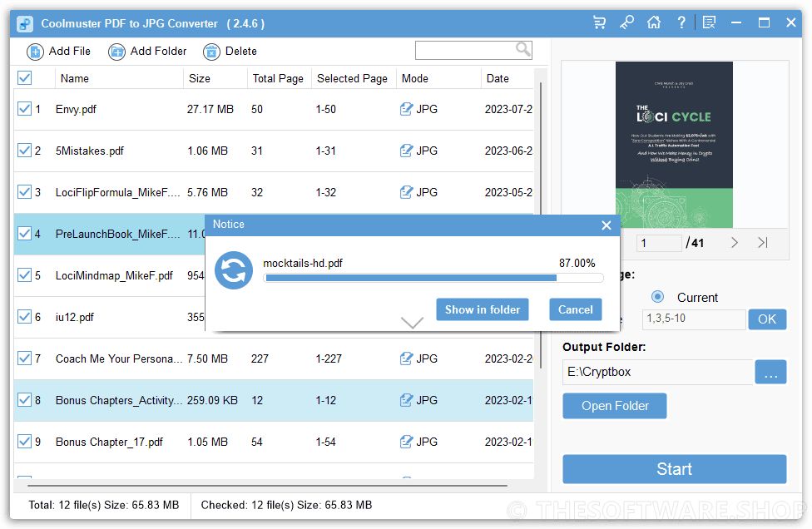Uncheck the Bonus Chapters_Activity row checkbox
812x529 pixels.
(x=24, y=399)
